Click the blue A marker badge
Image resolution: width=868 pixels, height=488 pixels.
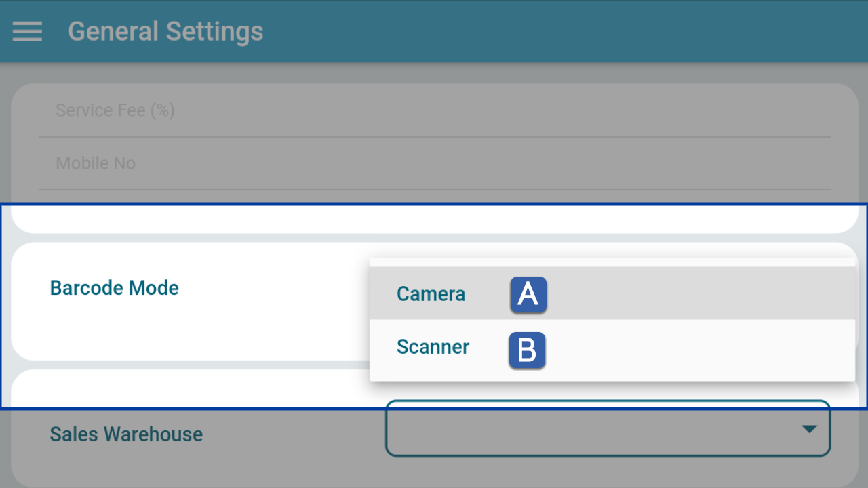[528, 295]
